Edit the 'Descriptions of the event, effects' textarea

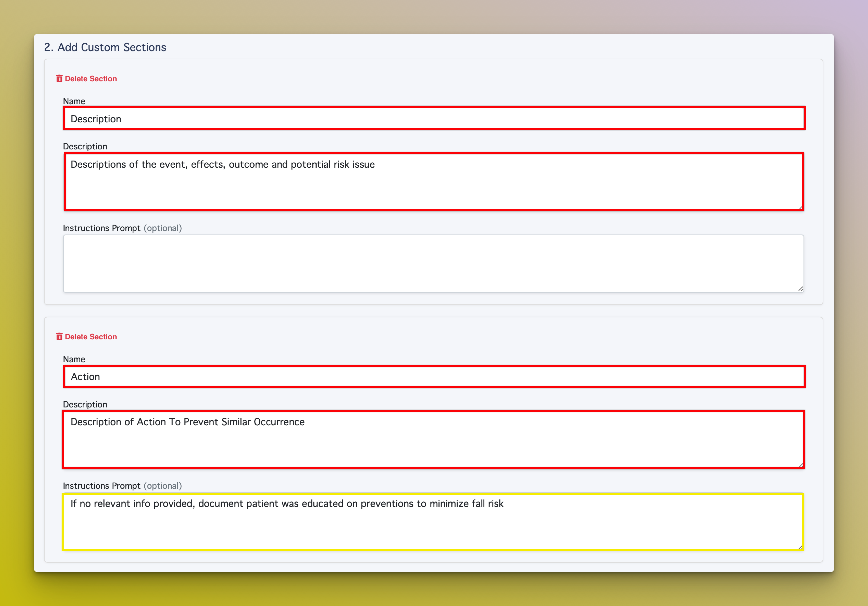pos(434,182)
